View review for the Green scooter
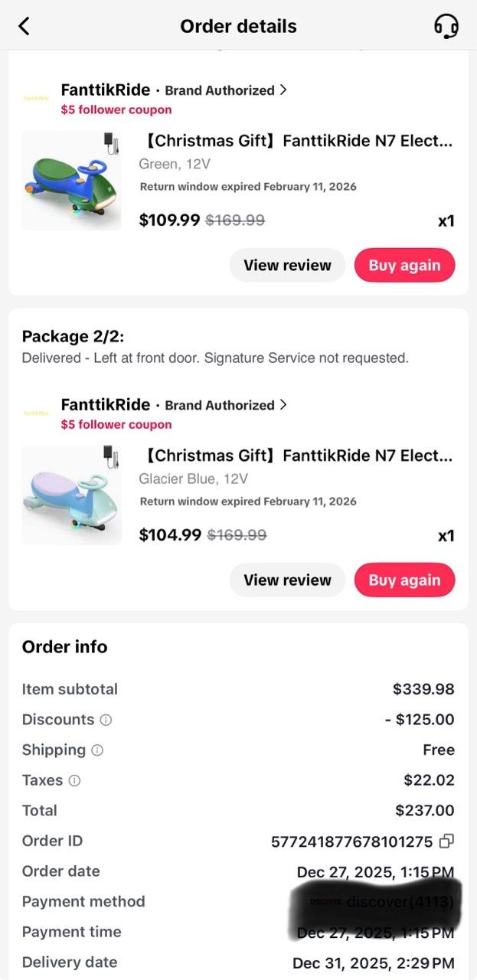The width and height of the screenshot is (477, 980). click(287, 266)
